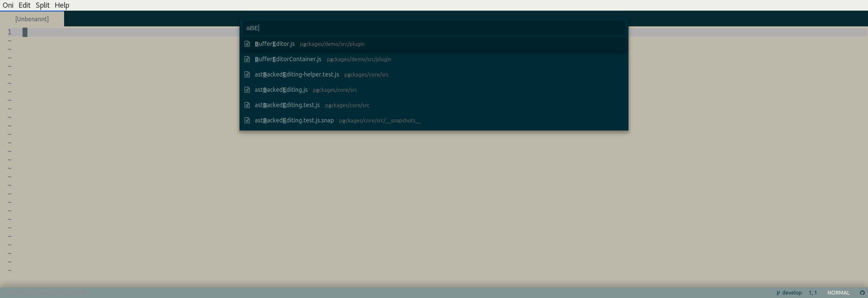This screenshot has height=298, width=868.
Task: Click path packages/core/src/__snapshots__
Action: (380, 121)
